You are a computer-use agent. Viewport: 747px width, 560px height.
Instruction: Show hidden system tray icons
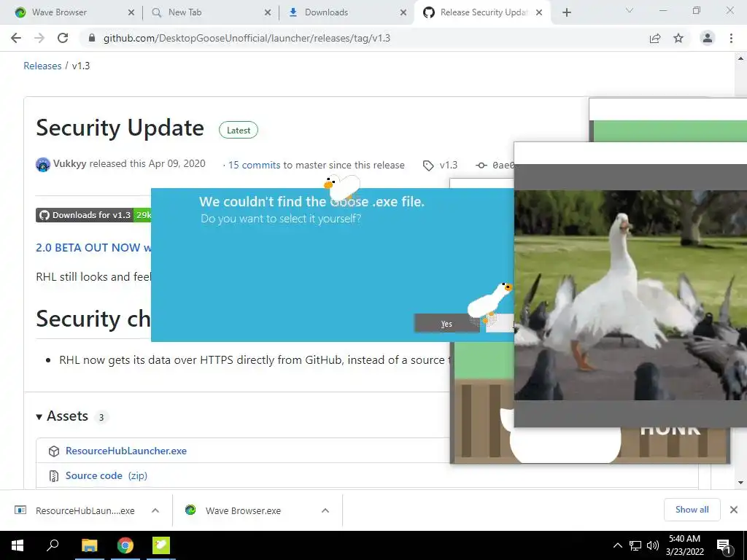point(617,545)
